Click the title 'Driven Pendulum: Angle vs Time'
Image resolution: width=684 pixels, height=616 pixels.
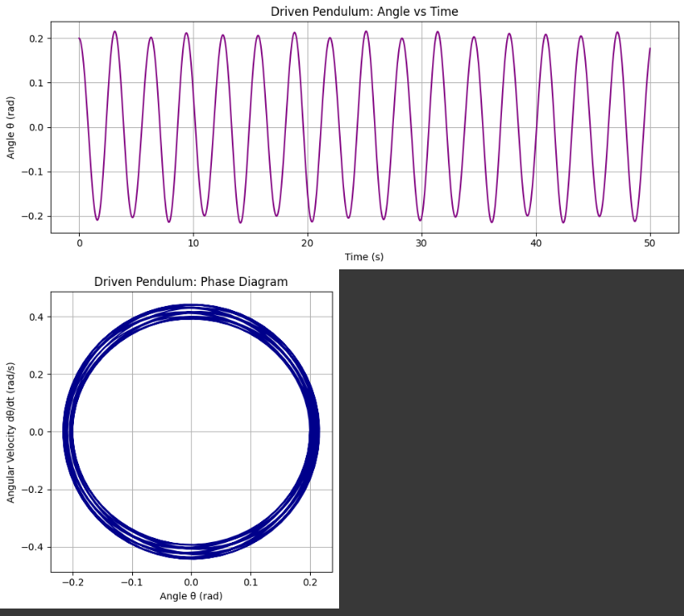(366, 12)
